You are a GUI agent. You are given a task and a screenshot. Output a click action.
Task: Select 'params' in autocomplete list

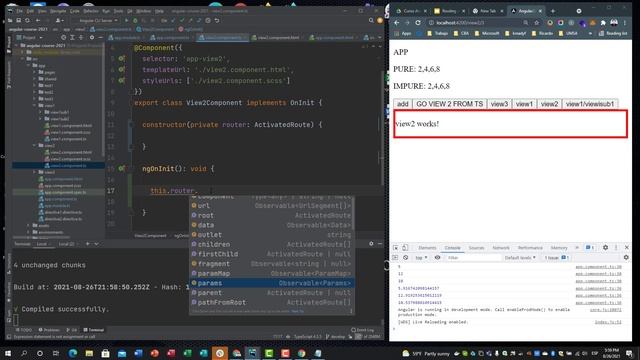click(272, 283)
